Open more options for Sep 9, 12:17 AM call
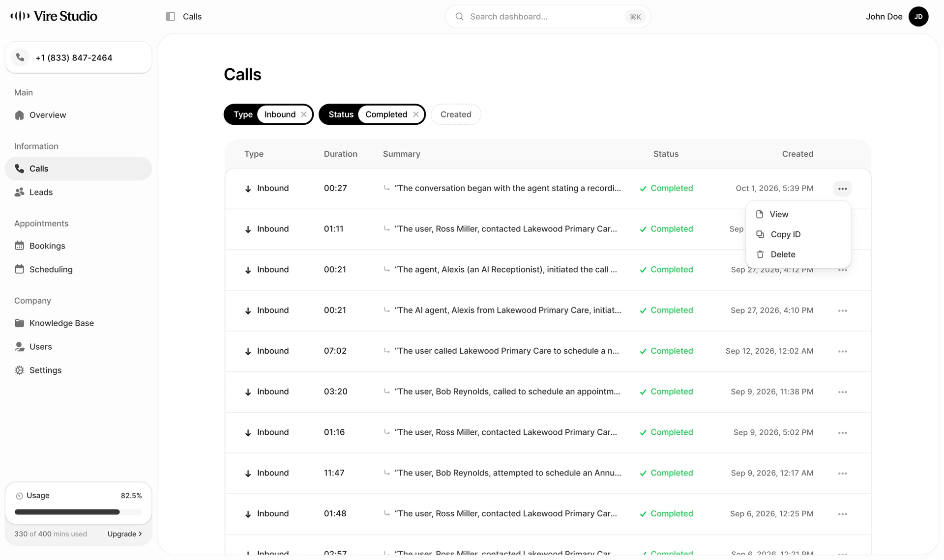The height and width of the screenshot is (560, 944). click(842, 474)
